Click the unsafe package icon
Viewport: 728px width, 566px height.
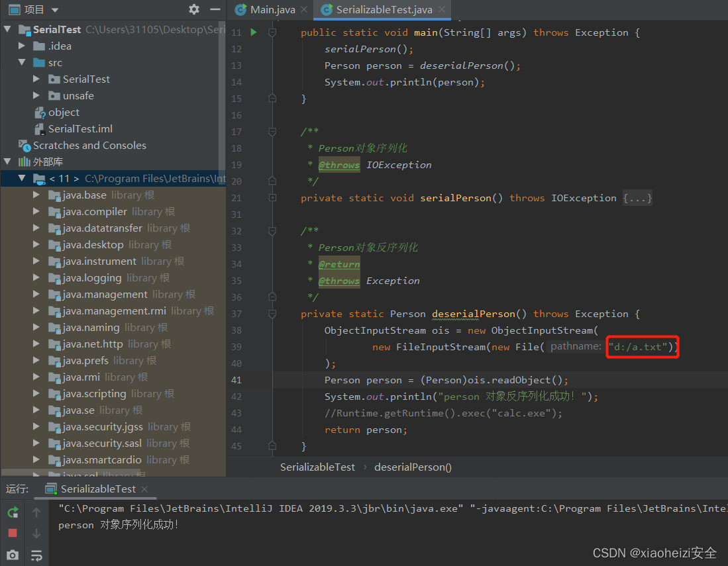[x=54, y=95]
